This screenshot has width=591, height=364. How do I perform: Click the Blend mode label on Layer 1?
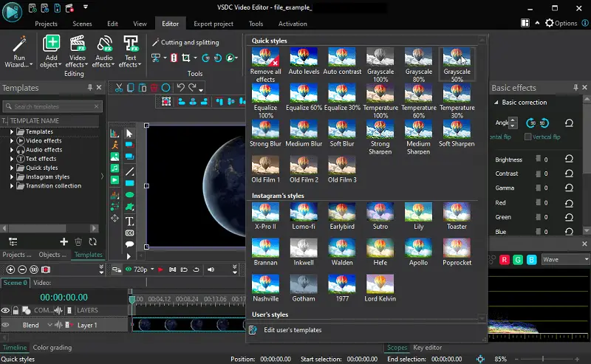[x=30, y=325]
